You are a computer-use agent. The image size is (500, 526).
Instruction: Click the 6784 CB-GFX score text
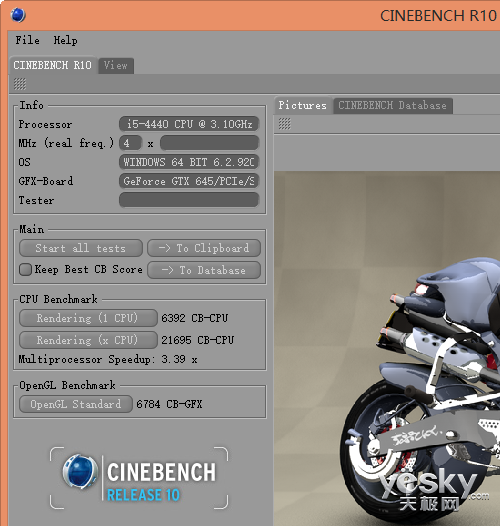169,404
